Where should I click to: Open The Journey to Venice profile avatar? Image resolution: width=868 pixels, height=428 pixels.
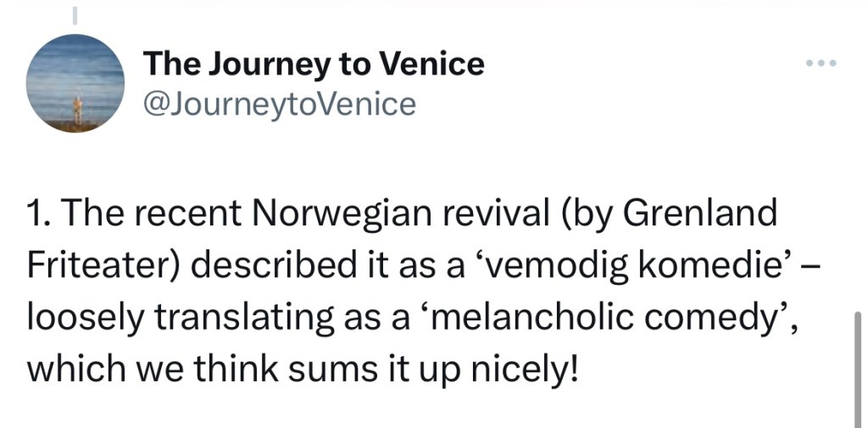coord(75,83)
